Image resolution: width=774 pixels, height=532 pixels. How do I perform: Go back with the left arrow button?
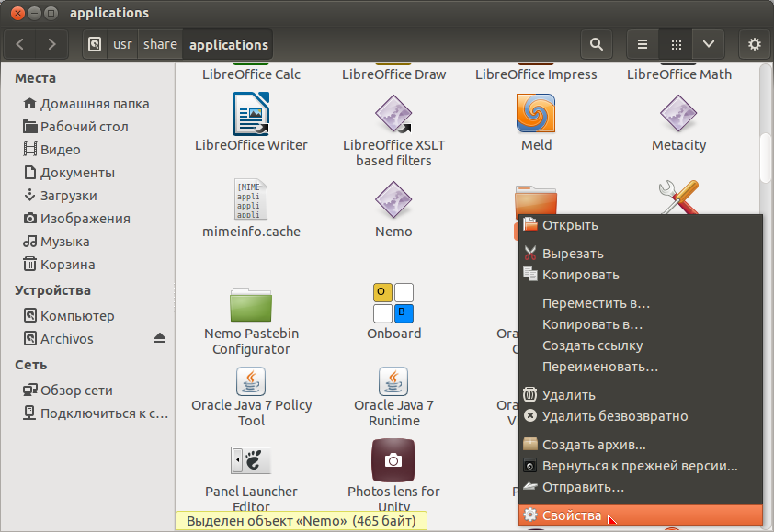(20, 44)
